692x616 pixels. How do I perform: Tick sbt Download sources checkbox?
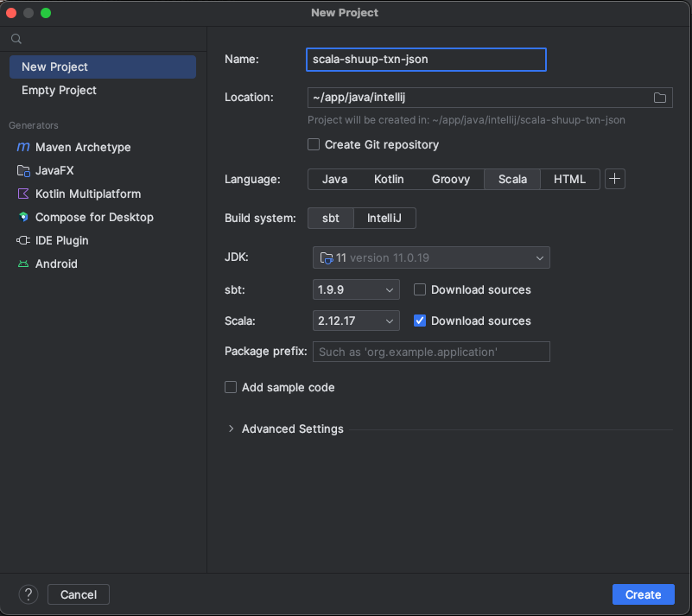tap(420, 289)
